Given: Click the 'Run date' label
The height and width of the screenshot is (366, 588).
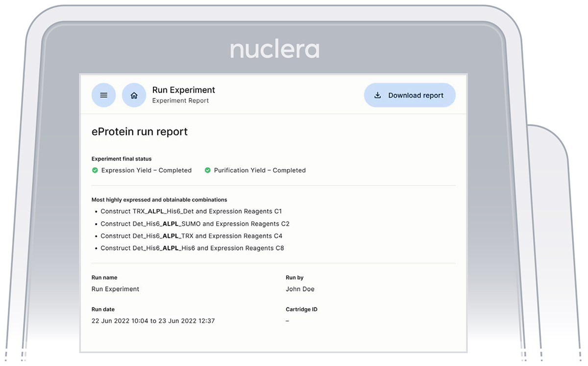Looking at the screenshot, I should coord(103,310).
